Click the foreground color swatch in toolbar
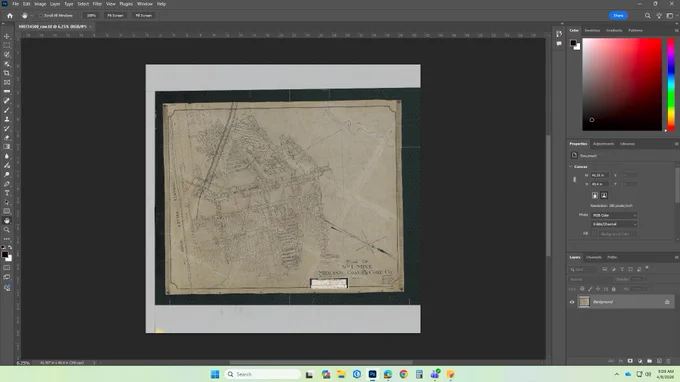Viewport: 680px width, 382px height. click(5, 255)
